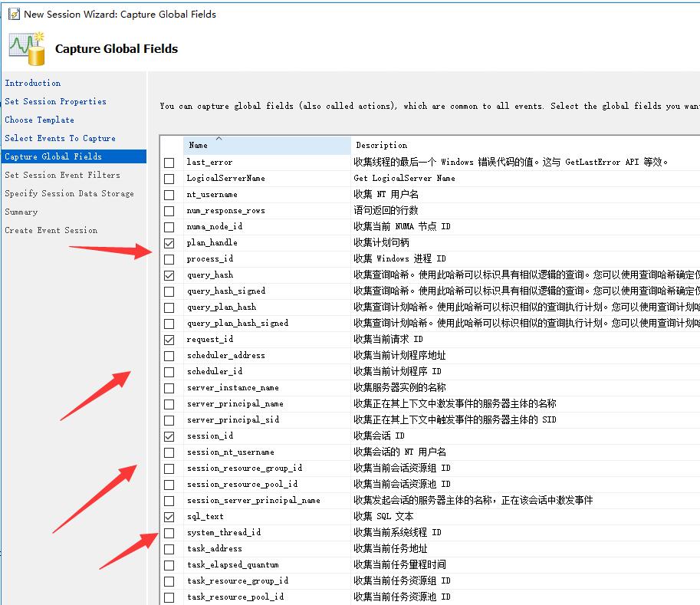The image size is (700, 605).
Task: Check the server_principal_name checkbox
Action: pyautogui.click(x=169, y=404)
